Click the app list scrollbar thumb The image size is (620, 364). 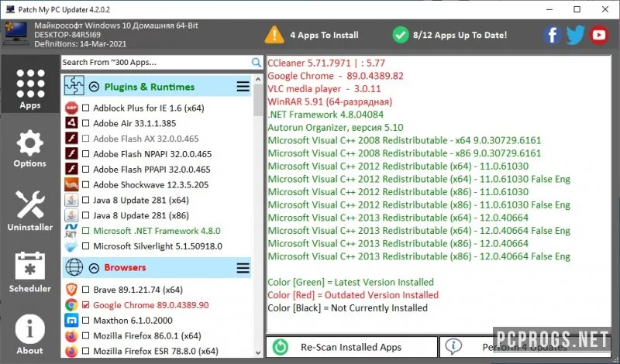pos(258,100)
